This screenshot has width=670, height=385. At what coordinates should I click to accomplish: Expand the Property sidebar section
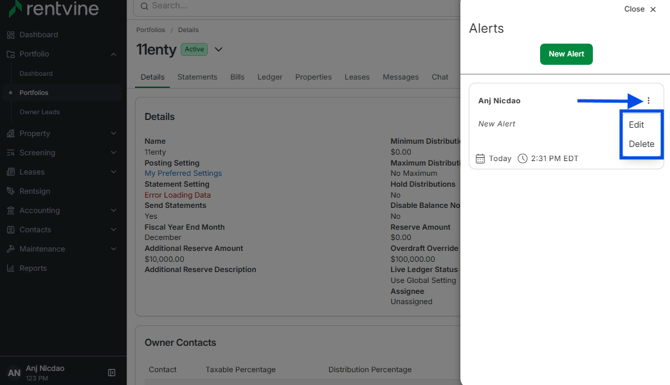pos(113,133)
